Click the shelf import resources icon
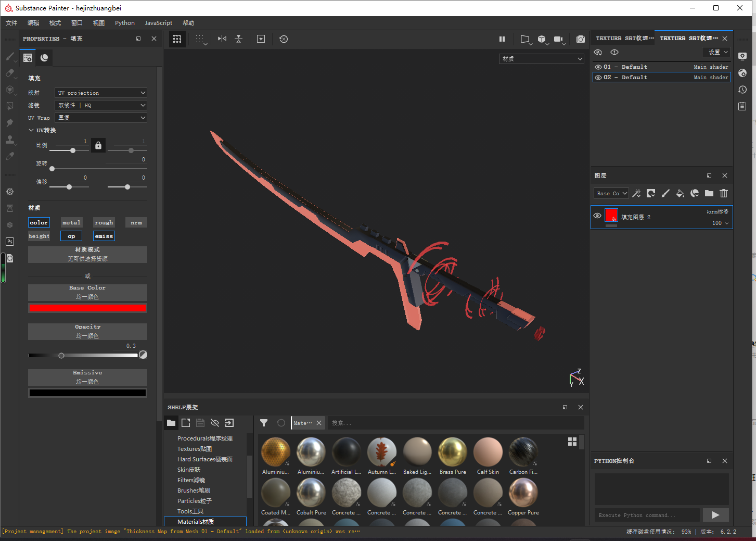This screenshot has width=756, height=541. tap(229, 423)
